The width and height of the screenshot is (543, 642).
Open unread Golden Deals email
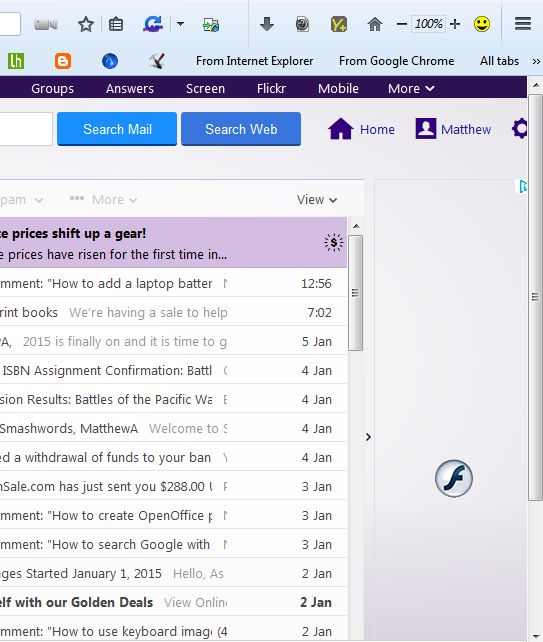point(173,602)
